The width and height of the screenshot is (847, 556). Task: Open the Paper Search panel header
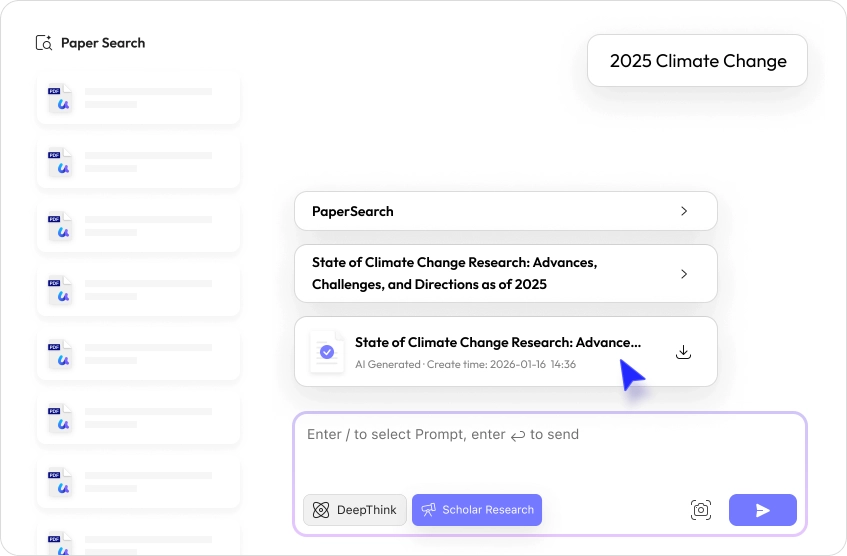[102, 43]
